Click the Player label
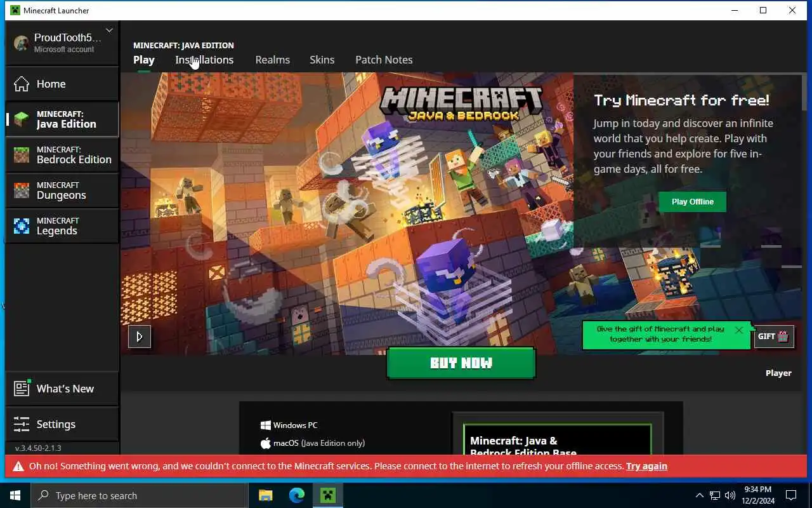The height and width of the screenshot is (508, 812). click(778, 373)
